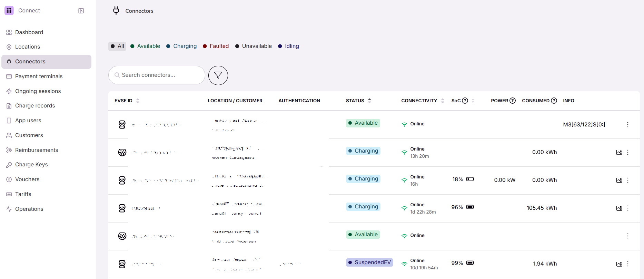The height and width of the screenshot is (279, 644).
Task: Sort by EVSE ID column
Action: tap(138, 101)
